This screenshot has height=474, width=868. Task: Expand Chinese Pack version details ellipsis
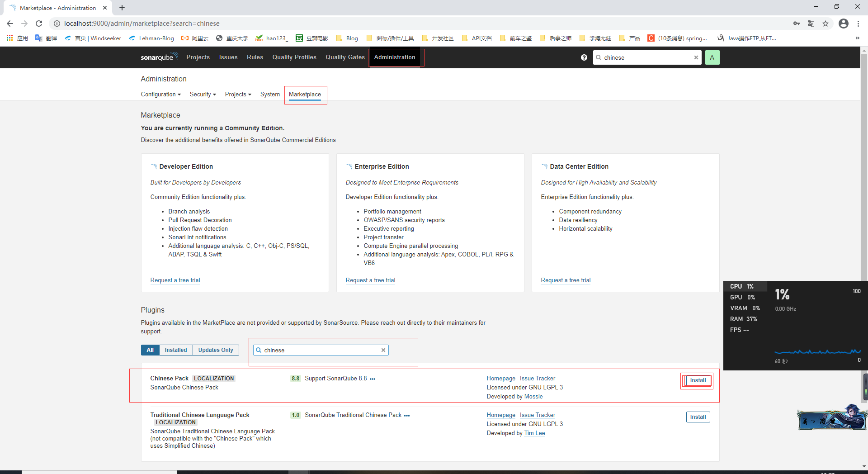pyautogui.click(x=373, y=379)
